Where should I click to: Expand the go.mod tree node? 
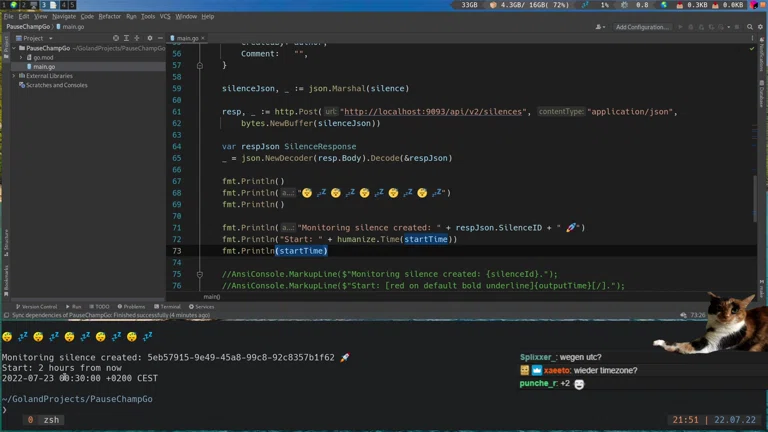point(22,57)
